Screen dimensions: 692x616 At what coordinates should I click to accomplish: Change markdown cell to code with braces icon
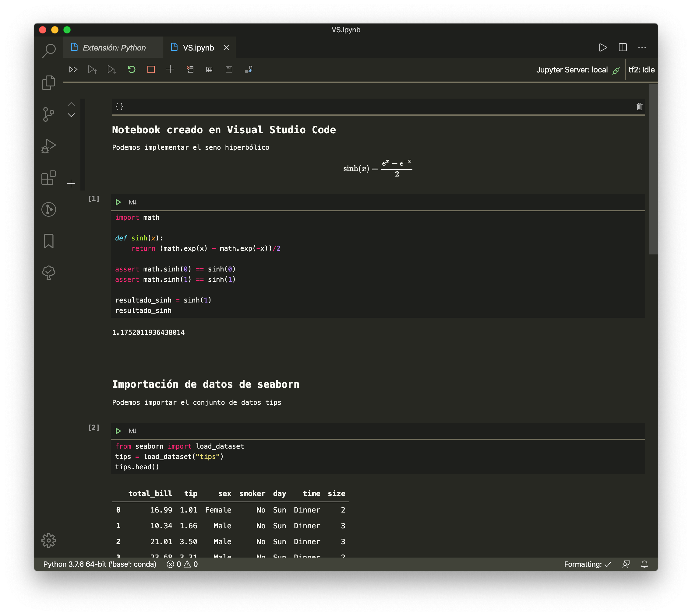(119, 107)
